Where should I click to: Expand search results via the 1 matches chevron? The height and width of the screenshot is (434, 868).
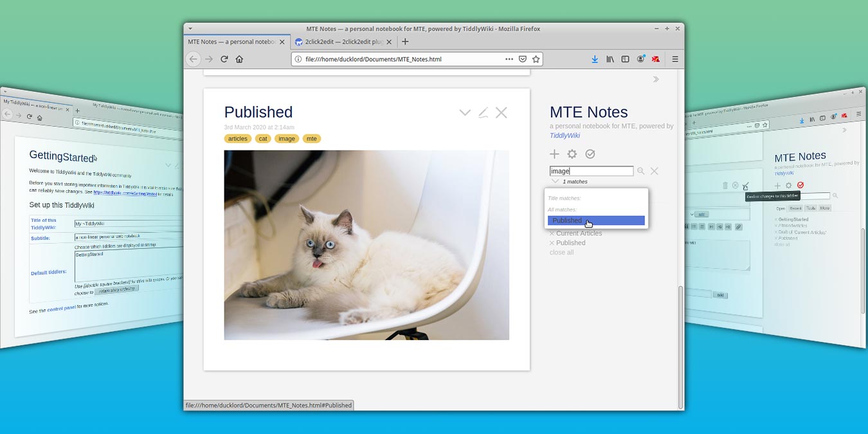(554, 181)
